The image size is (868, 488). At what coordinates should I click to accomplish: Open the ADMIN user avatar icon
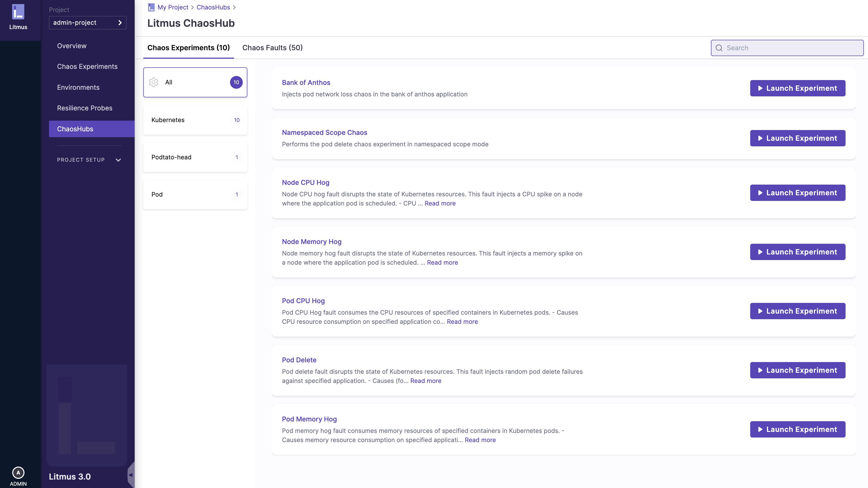(18, 472)
